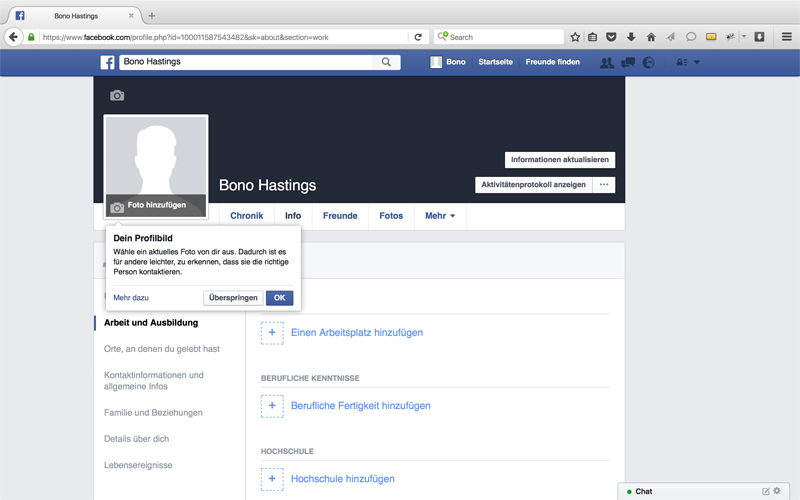Click the Facebook search field containing Bono Hastings
800x500 pixels.
click(246, 62)
